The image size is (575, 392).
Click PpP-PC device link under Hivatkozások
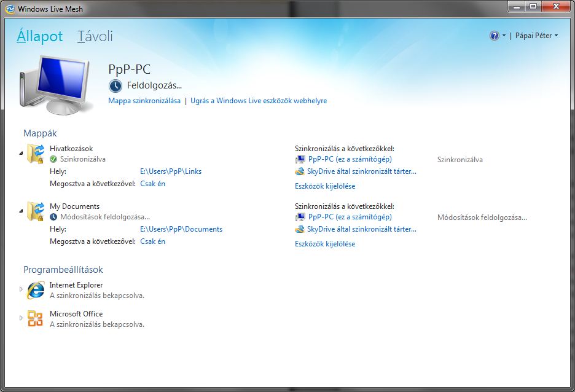[350, 159]
